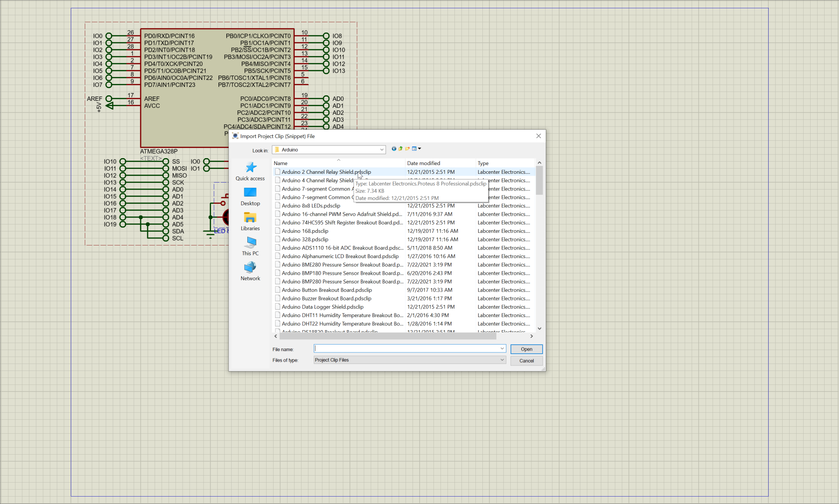The height and width of the screenshot is (504, 839).
Task: Click the 7/11/2016 9:37 AM date cell
Action: [x=430, y=214]
